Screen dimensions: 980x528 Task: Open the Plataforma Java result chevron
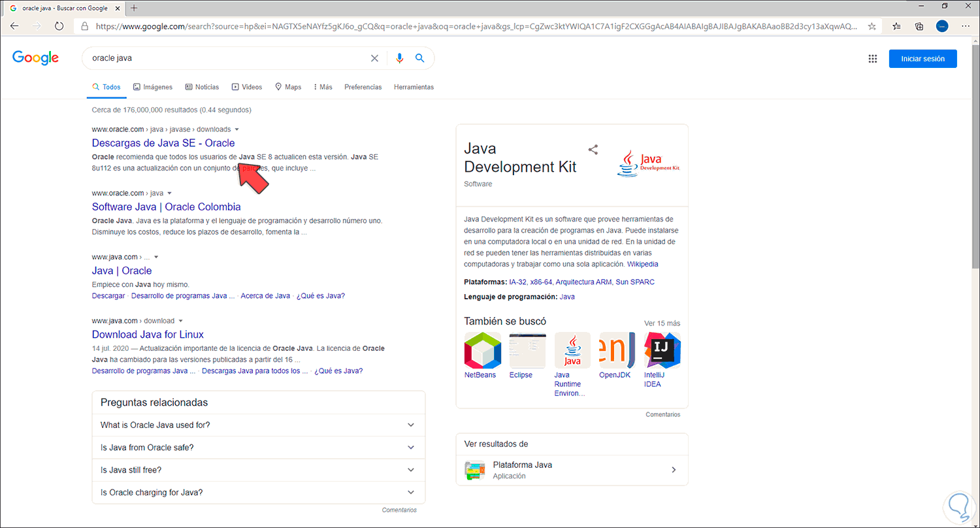click(674, 470)
